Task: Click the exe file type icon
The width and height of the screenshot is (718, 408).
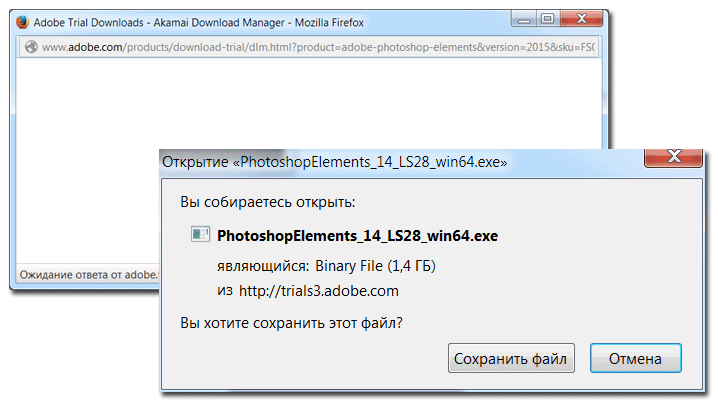Action: click(x=200, y=234)
